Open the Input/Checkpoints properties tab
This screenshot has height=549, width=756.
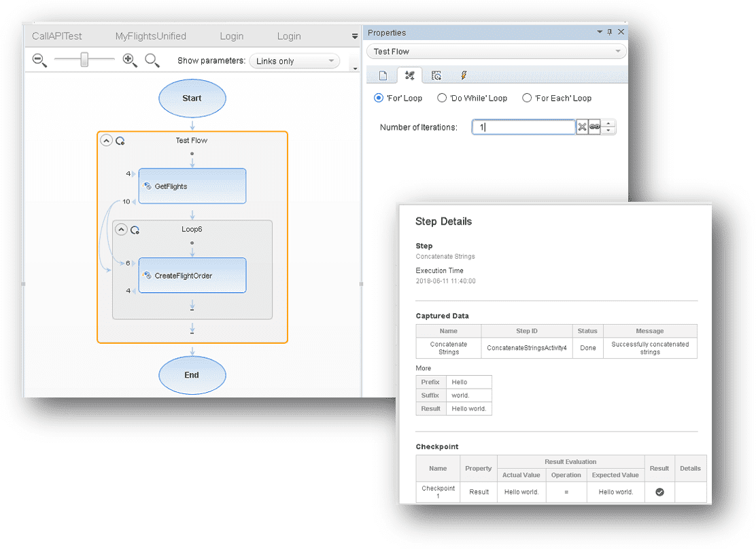pyautogui.click(x=410, y=75)
